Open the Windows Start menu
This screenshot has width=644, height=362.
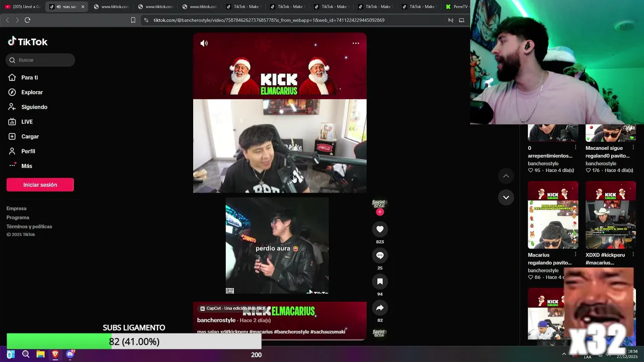11,354
